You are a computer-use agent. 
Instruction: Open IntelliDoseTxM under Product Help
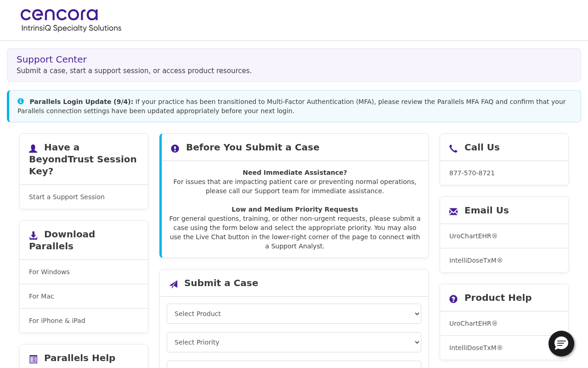[476, 348]
